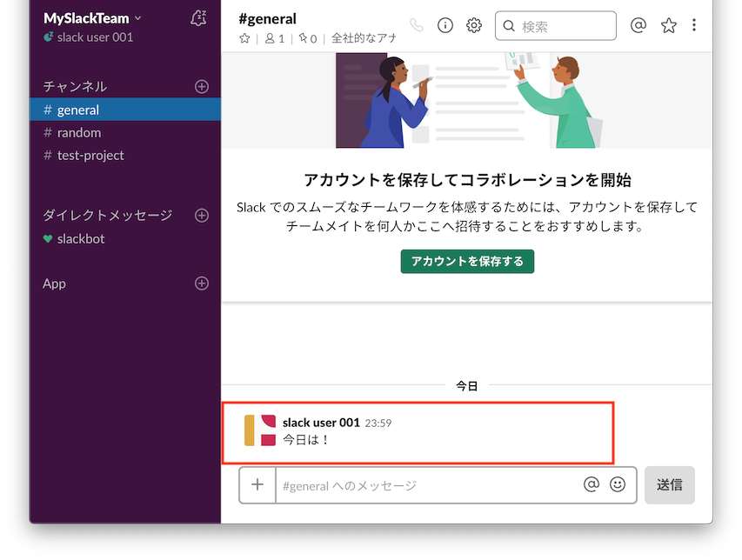Image resolution: width=742 pixels, height=560 pixels.
Task: Click the slack user 001 message author name
Action: point(321,423)
